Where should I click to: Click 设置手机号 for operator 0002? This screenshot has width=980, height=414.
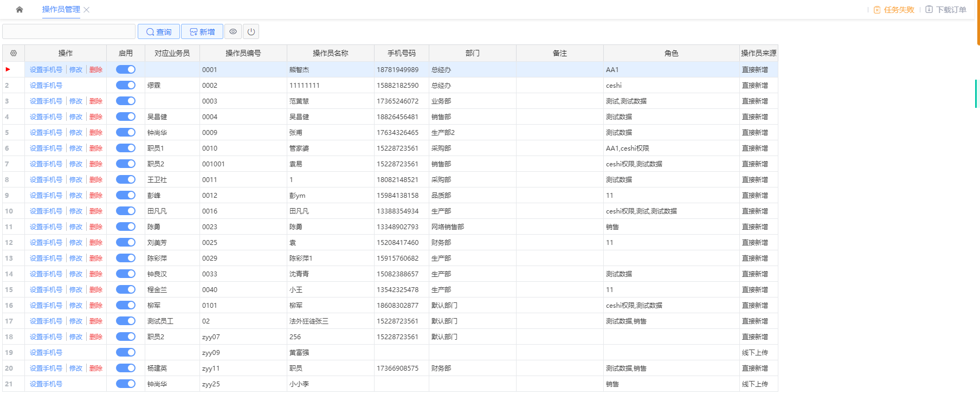pos(46,85)
